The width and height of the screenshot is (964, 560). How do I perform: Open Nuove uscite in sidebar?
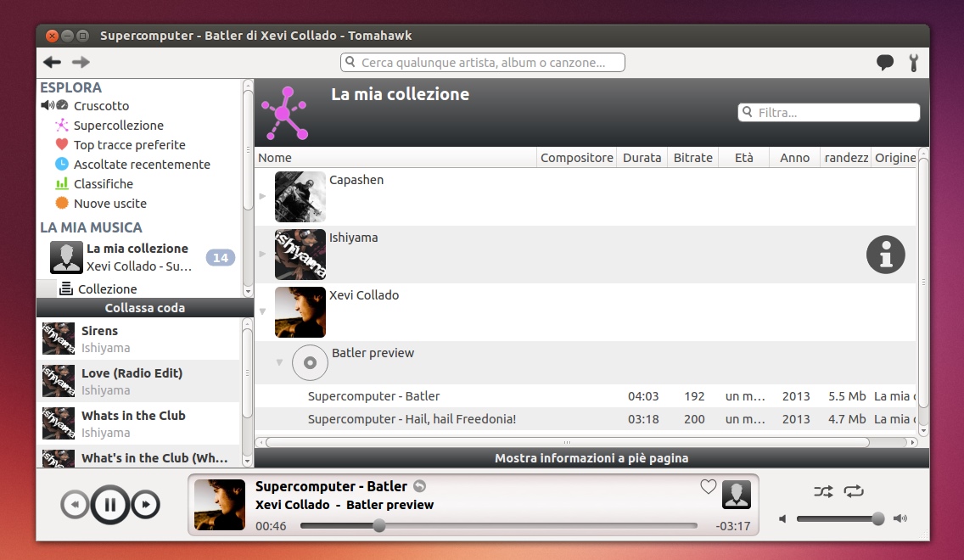tap(110, 204)
